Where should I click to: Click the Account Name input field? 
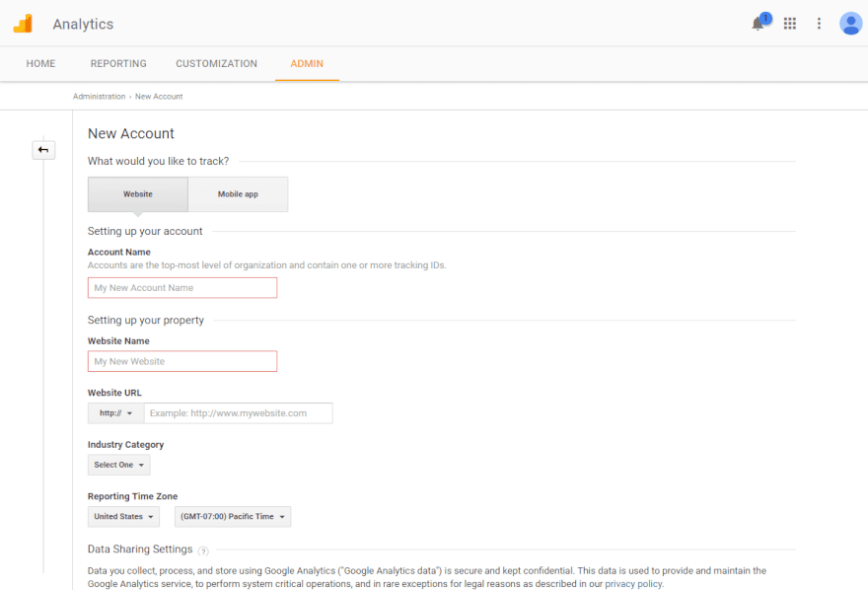click(x=182, y=288)
